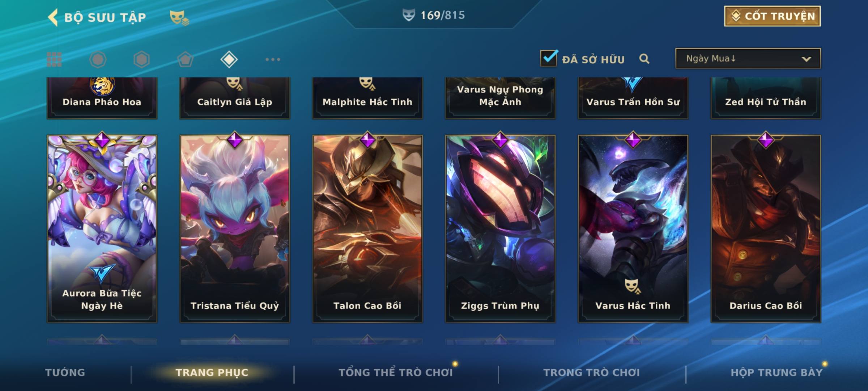Switch to Tổng Thể Trò Chơi tab
This screenshot has width=868, height=391.
396,373
